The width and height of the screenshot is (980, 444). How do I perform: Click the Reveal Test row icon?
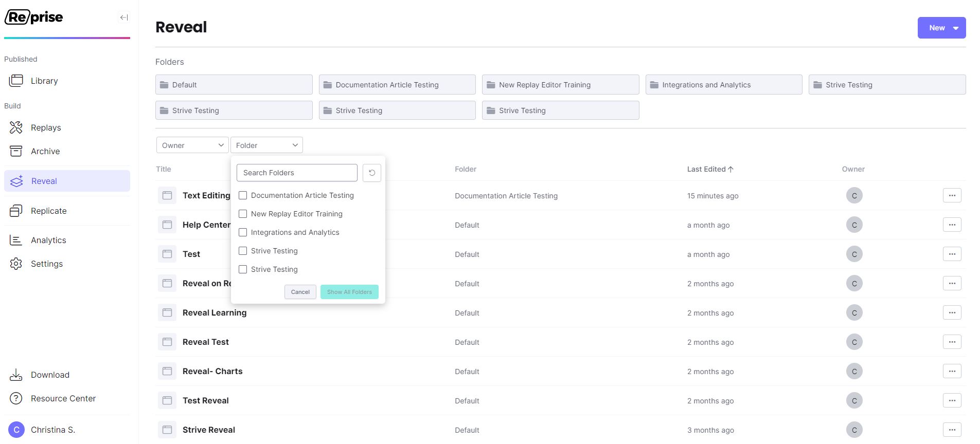tap(167, 342)
